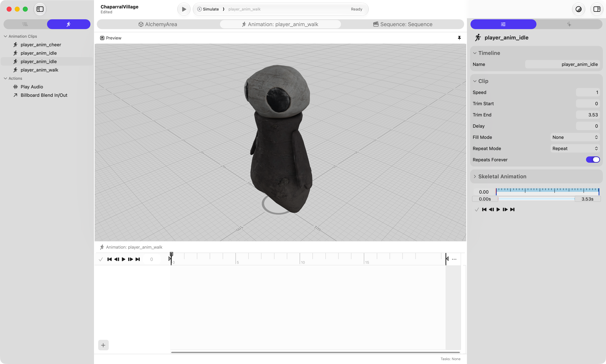Click the timeline playhead marker at 0
This screenshot has width=606, height=364.
(171, 254)
